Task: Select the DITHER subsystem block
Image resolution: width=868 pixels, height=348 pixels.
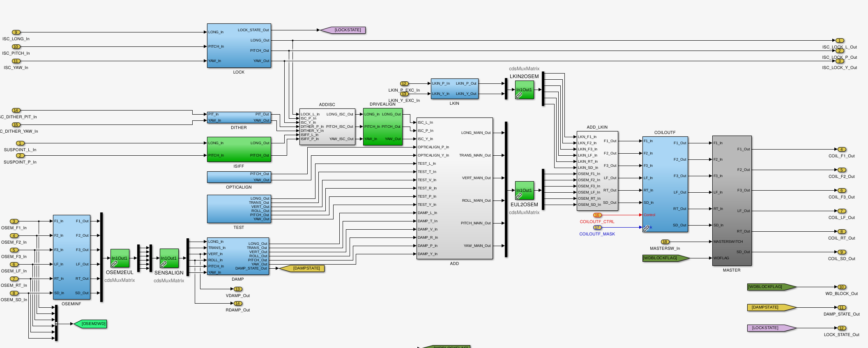Action: click(239, 118)
